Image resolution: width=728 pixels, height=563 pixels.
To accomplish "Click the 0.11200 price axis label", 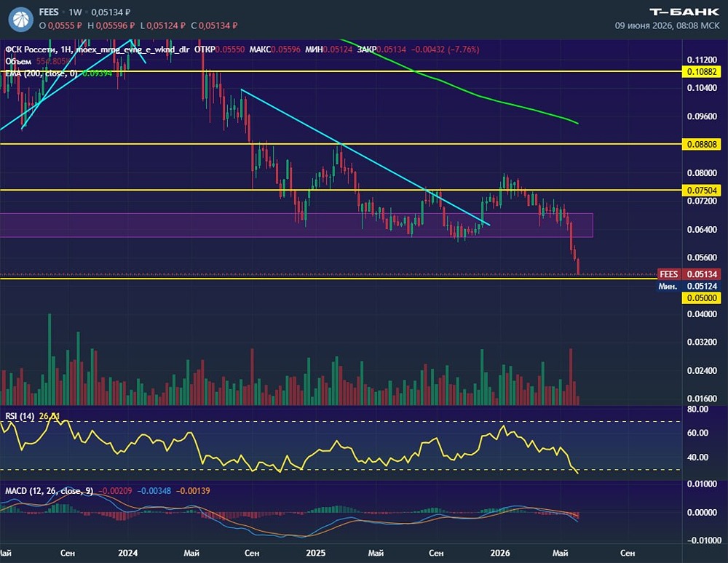I will [702, 60].
